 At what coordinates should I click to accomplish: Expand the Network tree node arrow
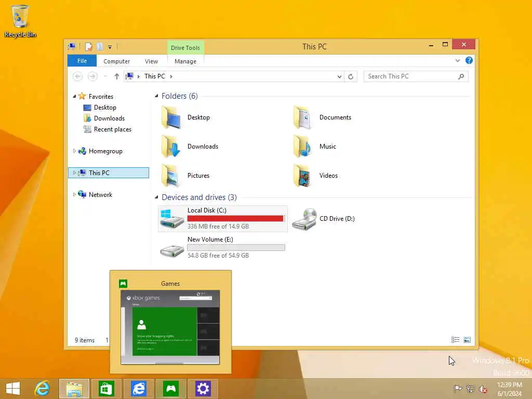coord(74,194)
